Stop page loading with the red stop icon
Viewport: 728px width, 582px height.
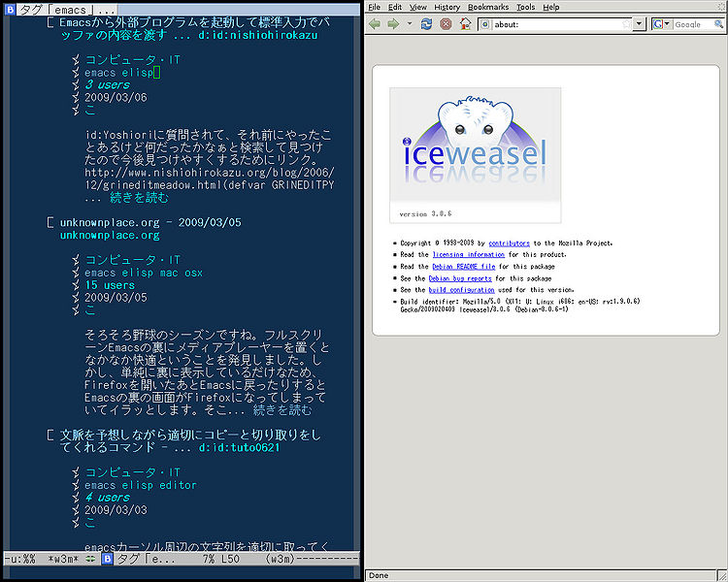pyautogui.click(x=446, y=24)
